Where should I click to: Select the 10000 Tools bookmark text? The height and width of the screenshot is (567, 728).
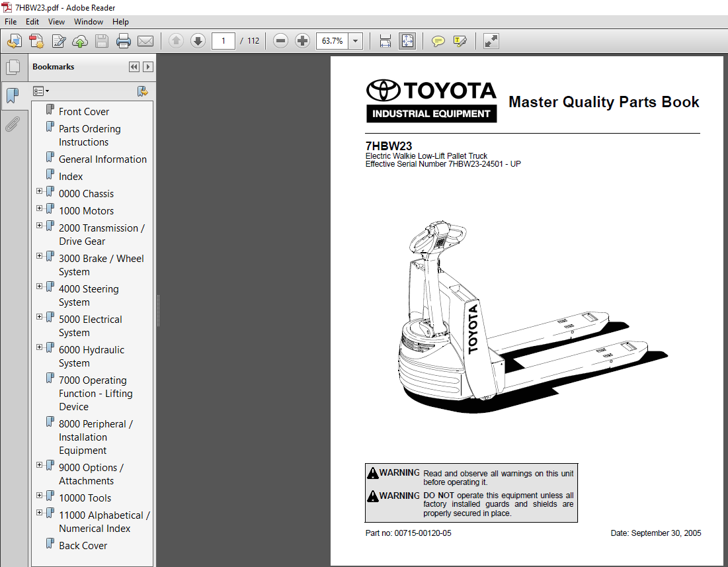tap(85, 498)
